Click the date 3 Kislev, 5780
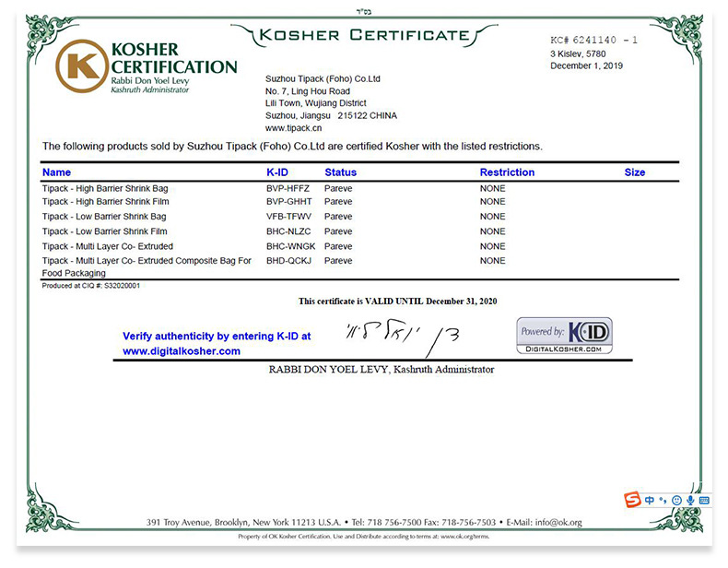 [578, 53]
